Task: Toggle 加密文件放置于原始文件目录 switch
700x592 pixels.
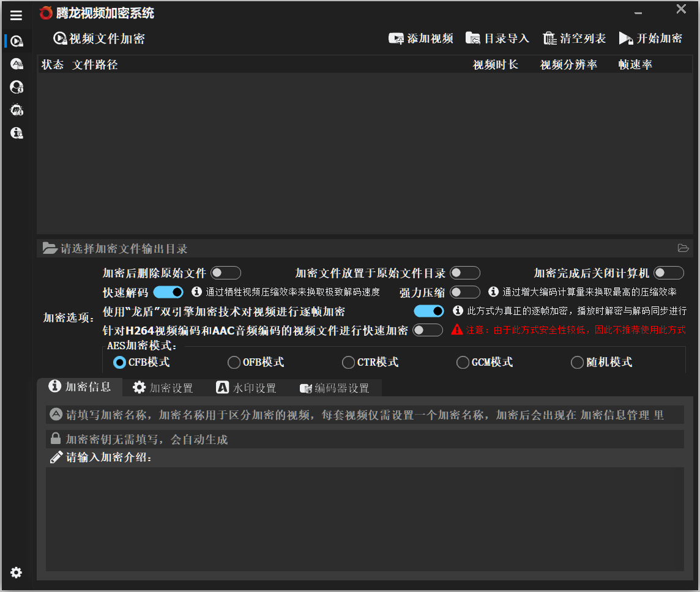Action: 465,273
